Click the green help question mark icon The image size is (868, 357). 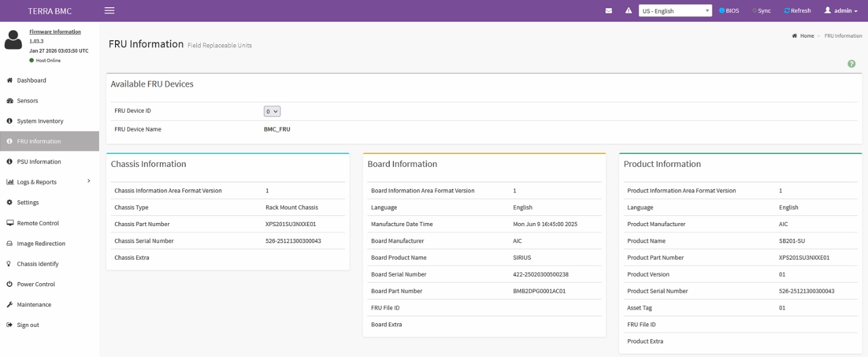(851, 64)
